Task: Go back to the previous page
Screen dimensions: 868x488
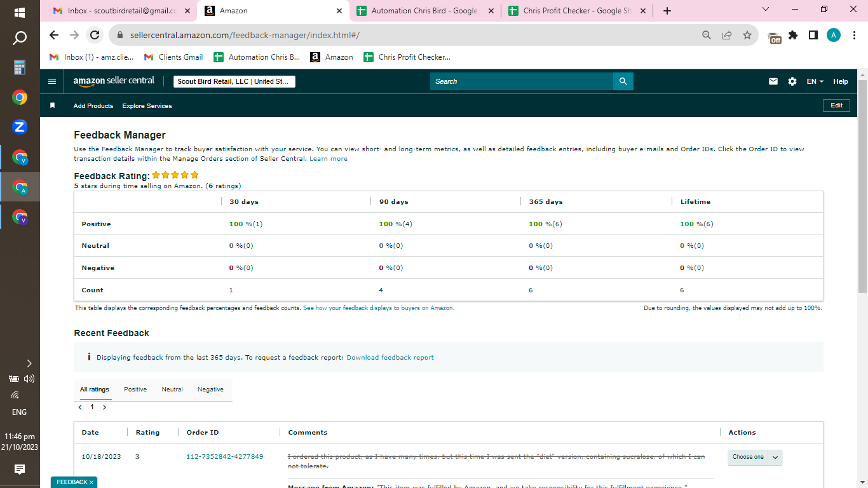Action: 54,36
